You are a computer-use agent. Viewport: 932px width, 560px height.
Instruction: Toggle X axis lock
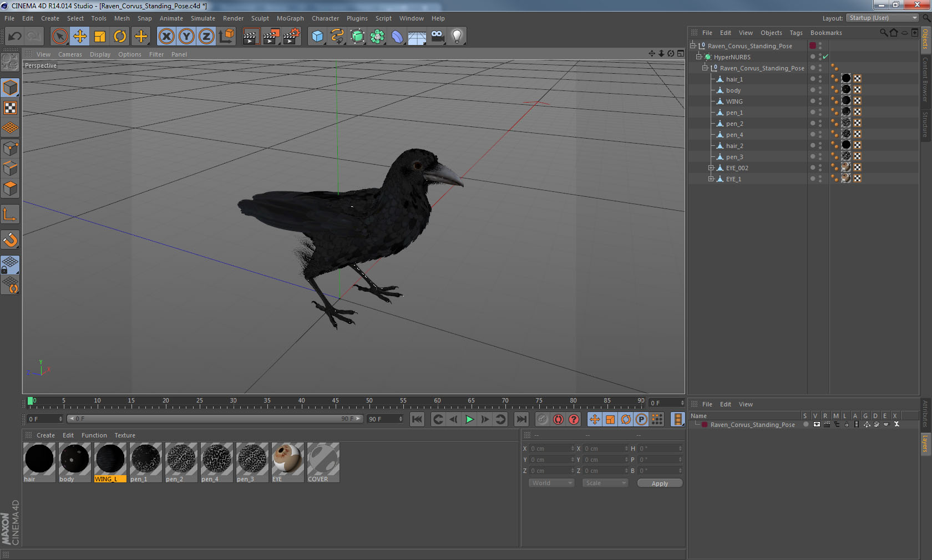pyautogui.click(x=166, y=37)
